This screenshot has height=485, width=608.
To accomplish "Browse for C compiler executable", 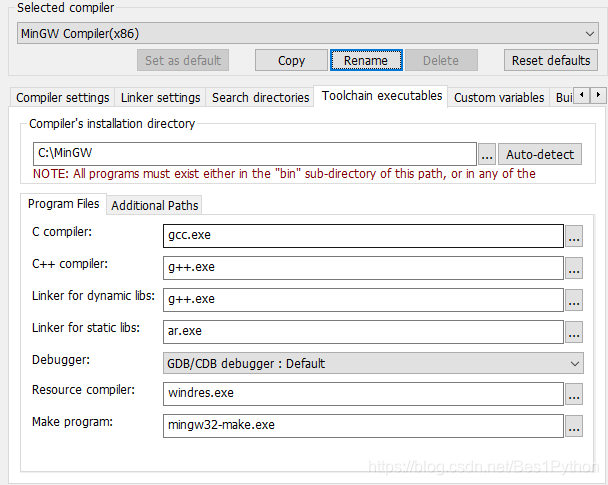I will point(574,236).
